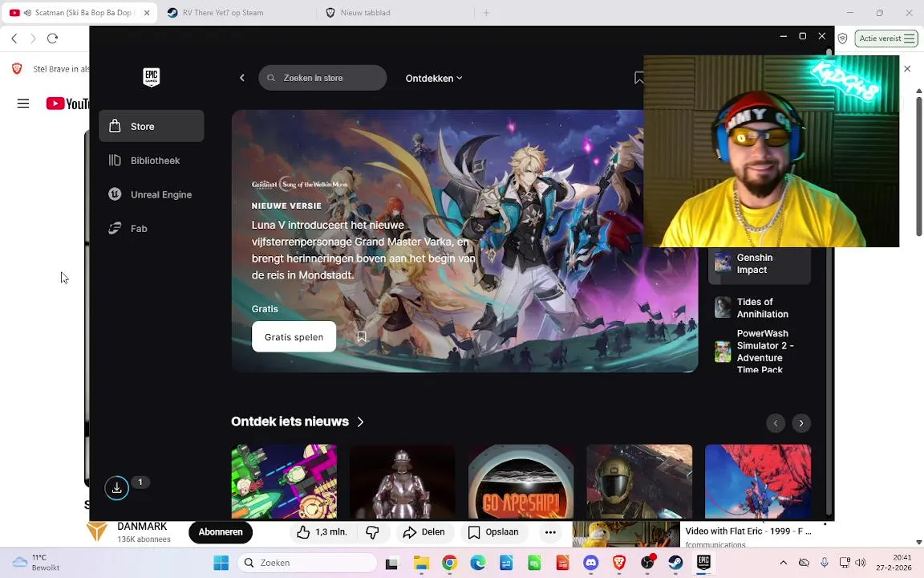This screenshot has height=578, width=924.
Task: Open File Explorer from the taskbar
Action: (421, 563)
